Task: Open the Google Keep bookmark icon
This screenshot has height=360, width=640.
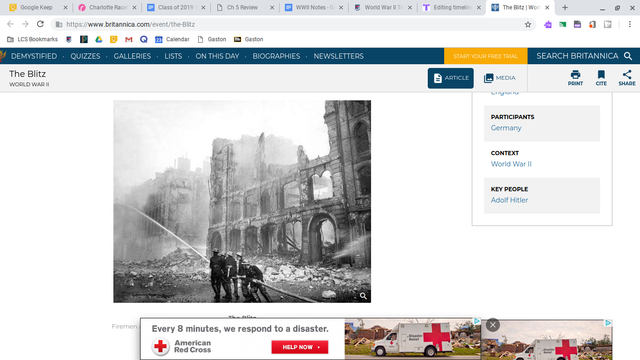Action: (113, 39)
